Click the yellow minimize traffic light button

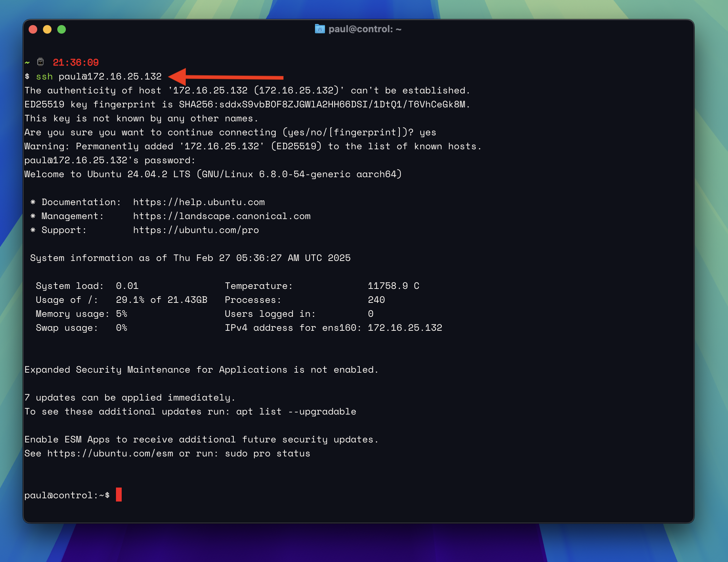pyautogui.click(x=47, y=29)
